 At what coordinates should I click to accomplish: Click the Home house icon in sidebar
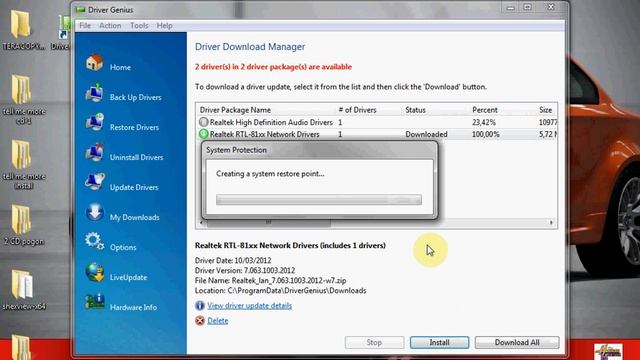click(94, 62)
